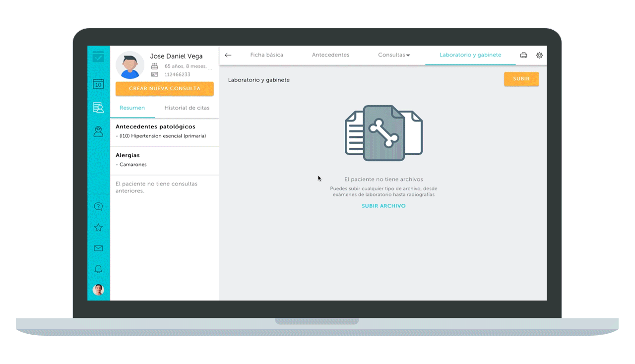Click the Alergias heading
635x364 pixels.
pos(127,155)
